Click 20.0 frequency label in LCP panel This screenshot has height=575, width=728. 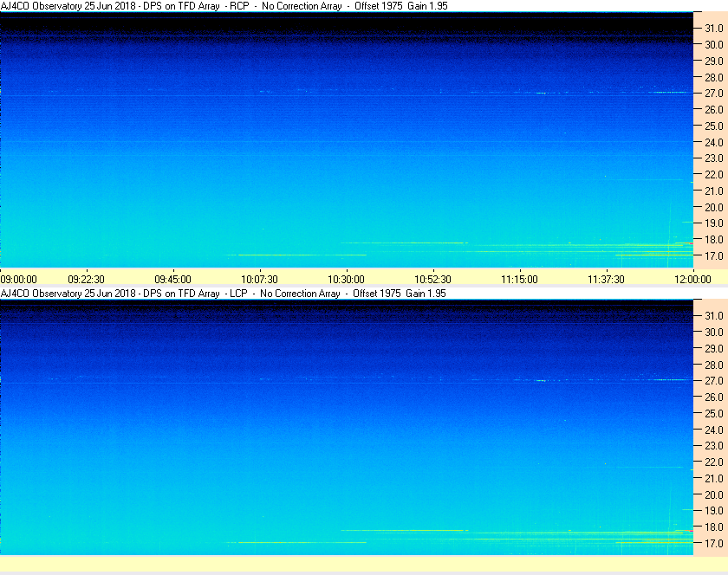coord(714,494)
